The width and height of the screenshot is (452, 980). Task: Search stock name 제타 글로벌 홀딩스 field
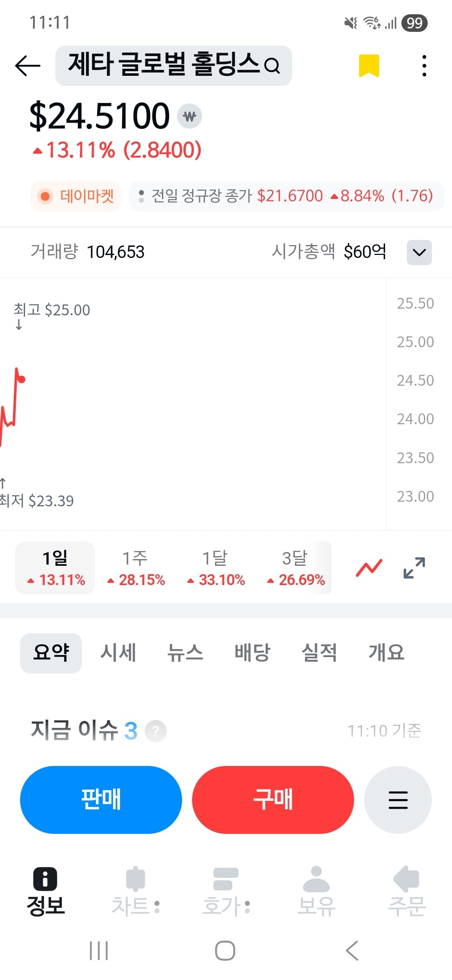click(174, 66)
